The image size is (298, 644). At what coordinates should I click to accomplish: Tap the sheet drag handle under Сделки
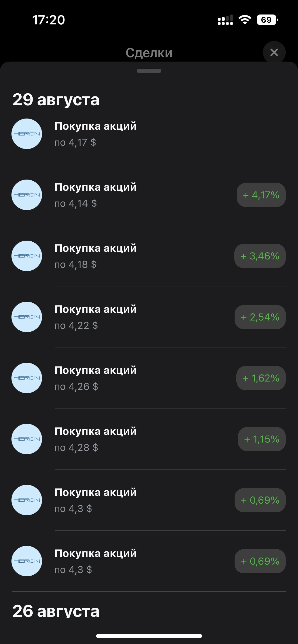pos(149,71)
